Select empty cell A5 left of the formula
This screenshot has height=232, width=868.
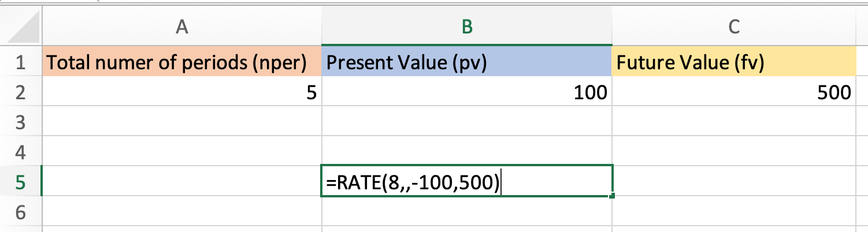[x=182, y=182]
